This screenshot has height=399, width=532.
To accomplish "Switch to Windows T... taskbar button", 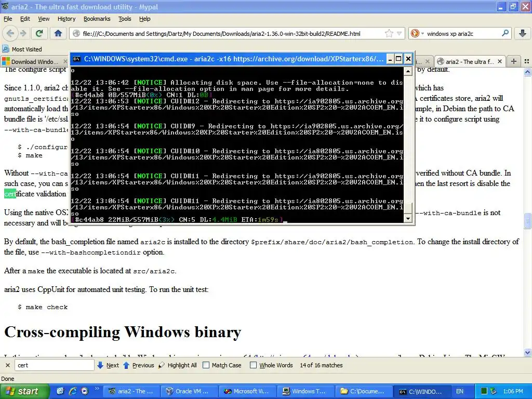I will click(x=304, y=391).
